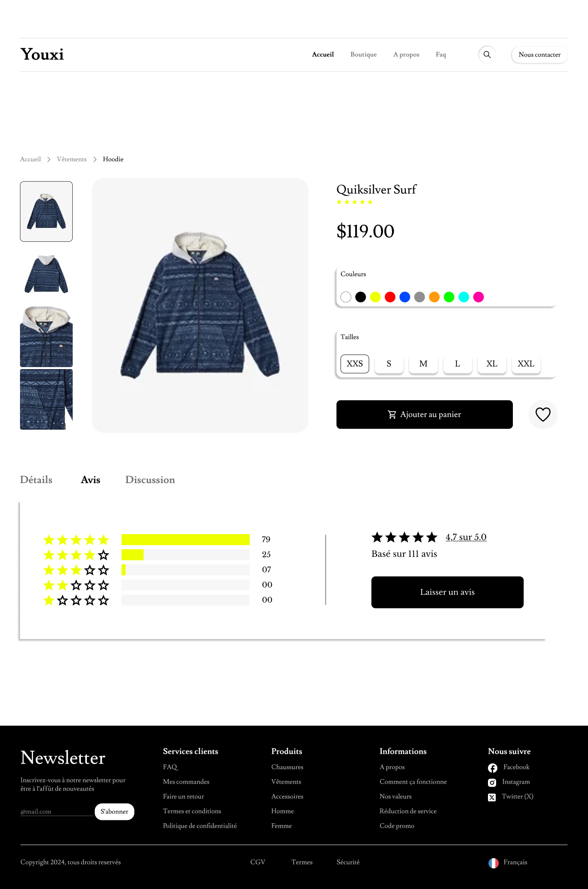
Task: Select size XXS
Action: [x=355, y=364]
